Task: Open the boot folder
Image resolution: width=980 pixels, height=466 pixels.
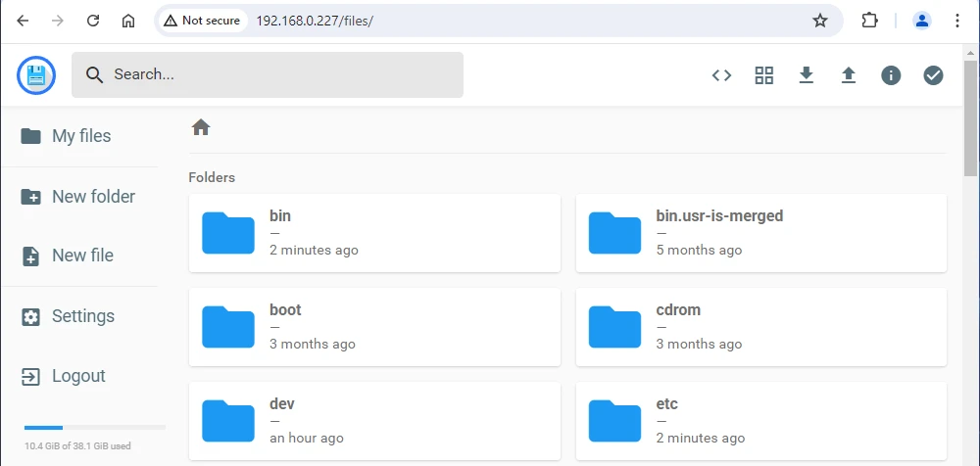Action: click(373, 327)
